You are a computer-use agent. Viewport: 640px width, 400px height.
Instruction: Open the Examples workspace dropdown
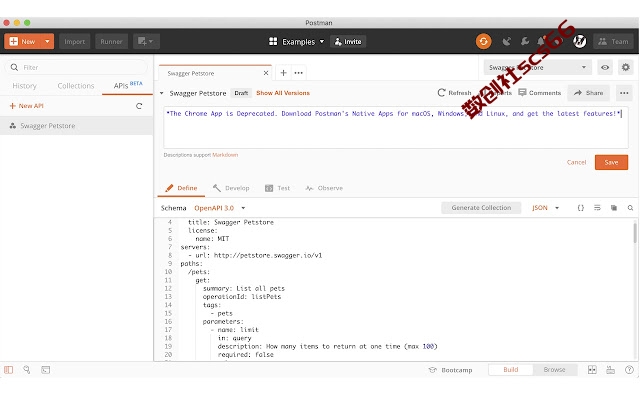pos(296,42)
